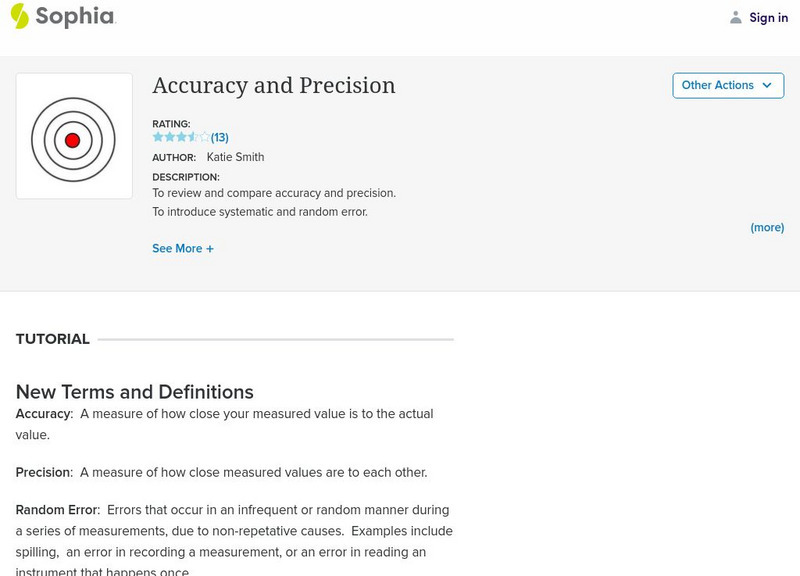Click the New Terms and Definitions heading

pos(135,392)
